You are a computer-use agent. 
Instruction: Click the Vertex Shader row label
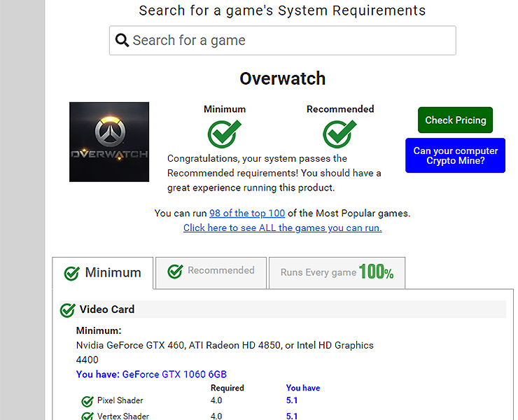point(123,416)
